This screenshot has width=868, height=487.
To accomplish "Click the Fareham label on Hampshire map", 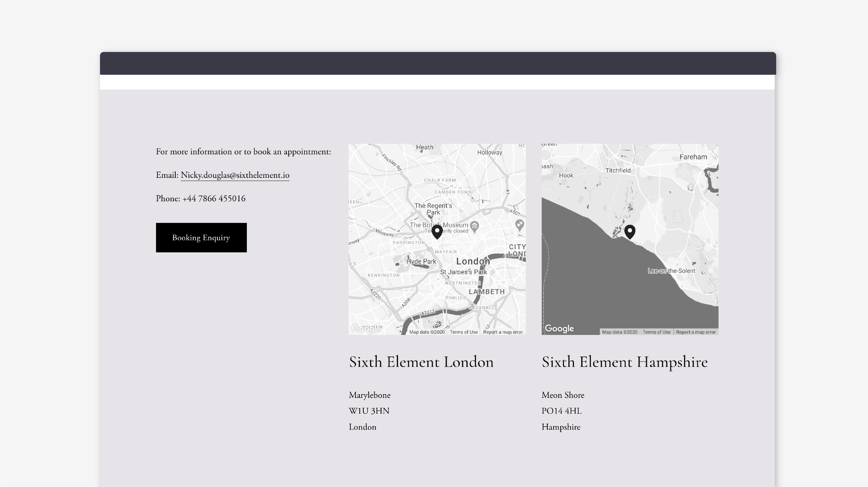I will point(693,157).
